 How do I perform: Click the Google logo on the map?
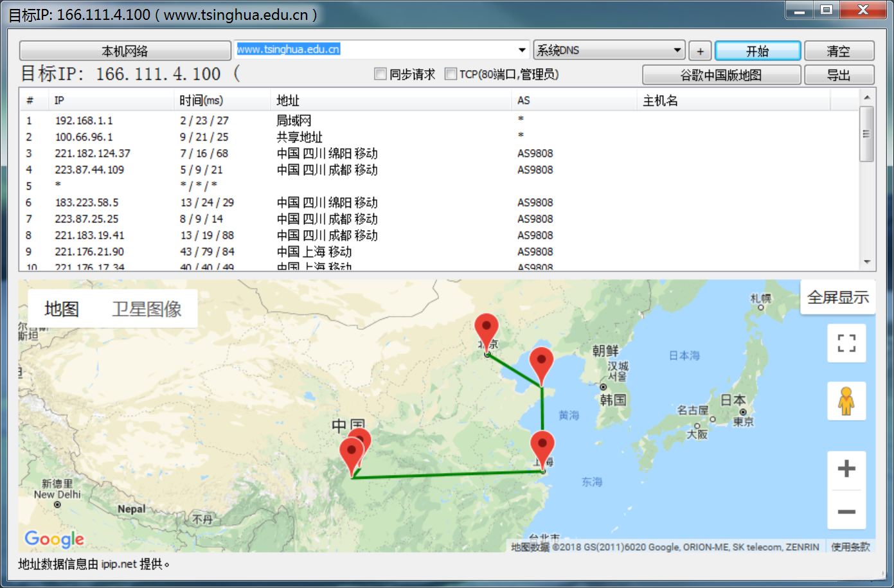point(54,539)
